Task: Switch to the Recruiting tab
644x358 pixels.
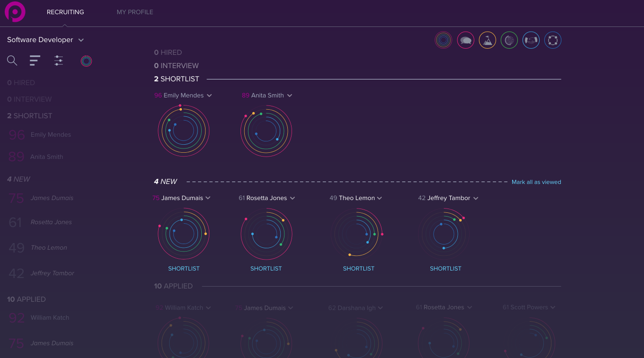Action: (65, 12)
